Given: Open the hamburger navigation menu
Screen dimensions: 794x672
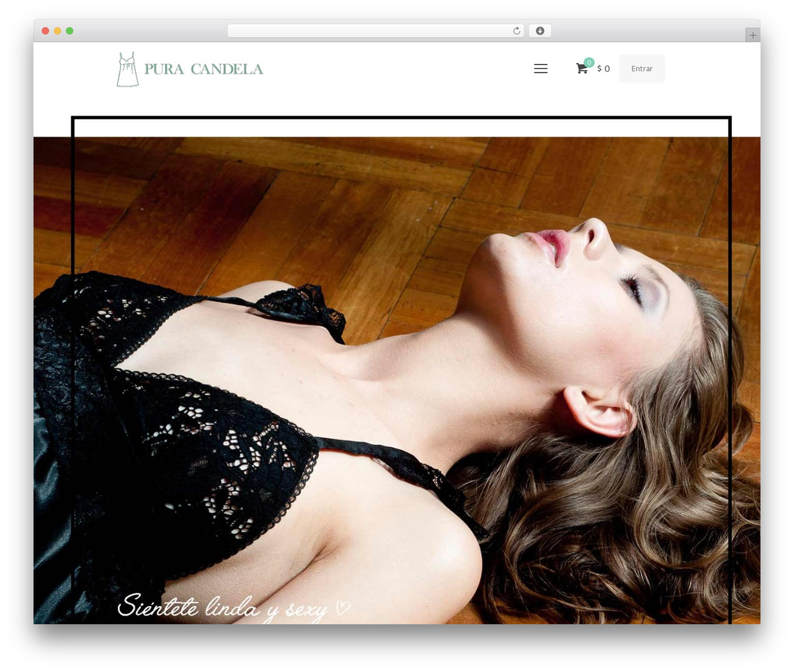Looking at the screenshot, I should [x=540, y=69].
